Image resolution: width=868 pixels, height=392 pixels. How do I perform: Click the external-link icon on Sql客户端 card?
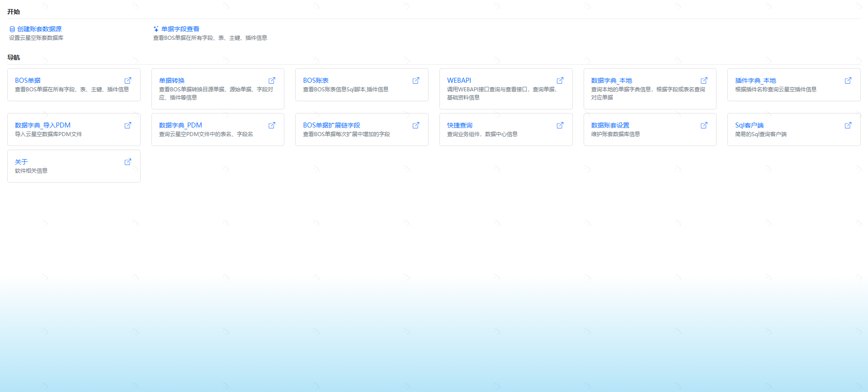pyautogui.click(x=848, y=125)
